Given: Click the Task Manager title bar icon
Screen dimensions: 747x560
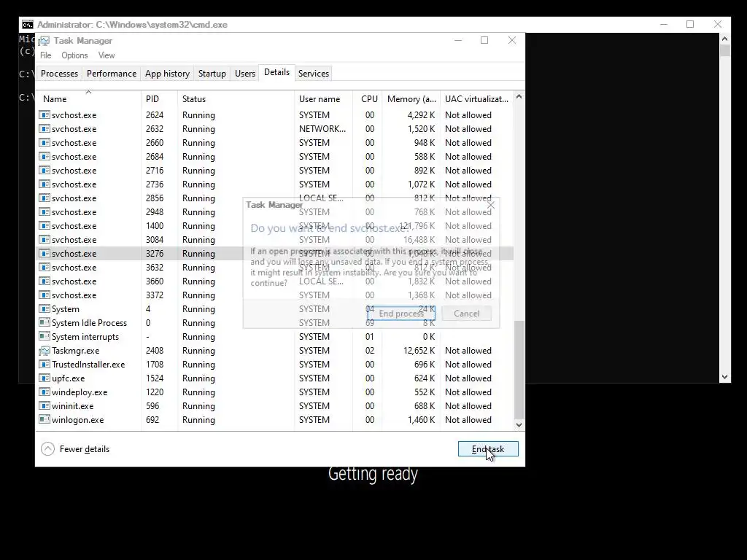Looking at the screenshot, I should tap(44, 41).
